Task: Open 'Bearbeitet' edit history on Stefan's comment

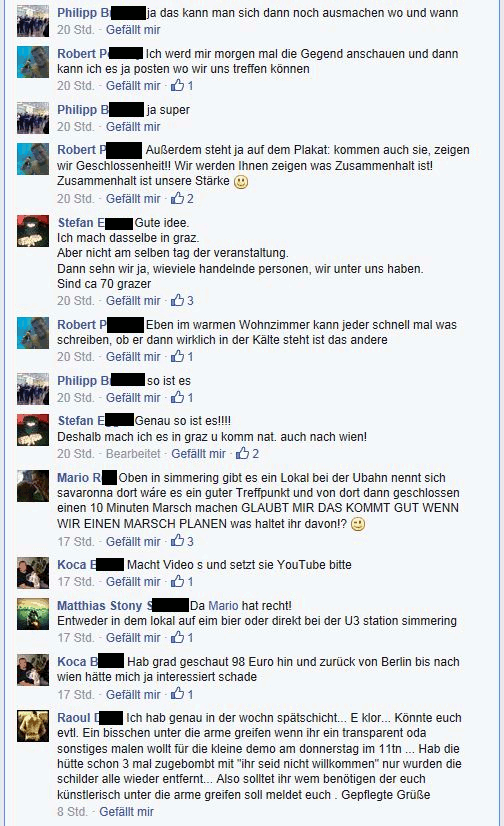Action: point(133,454)
